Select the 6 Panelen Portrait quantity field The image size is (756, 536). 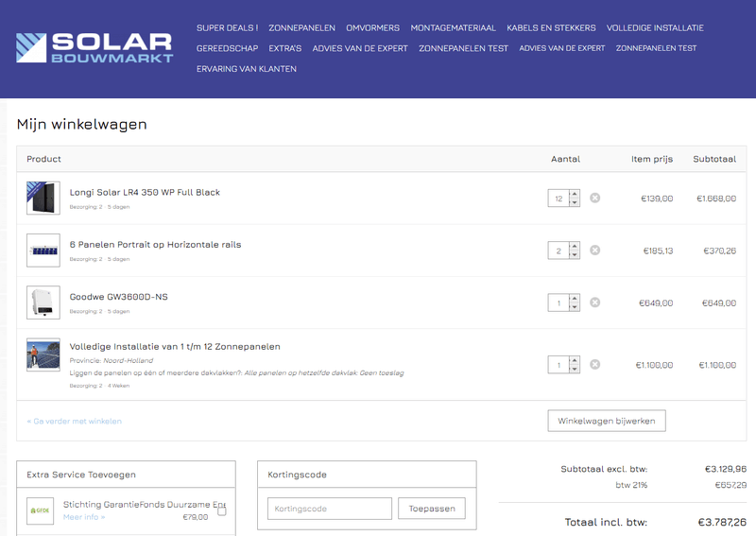(558, 251)
